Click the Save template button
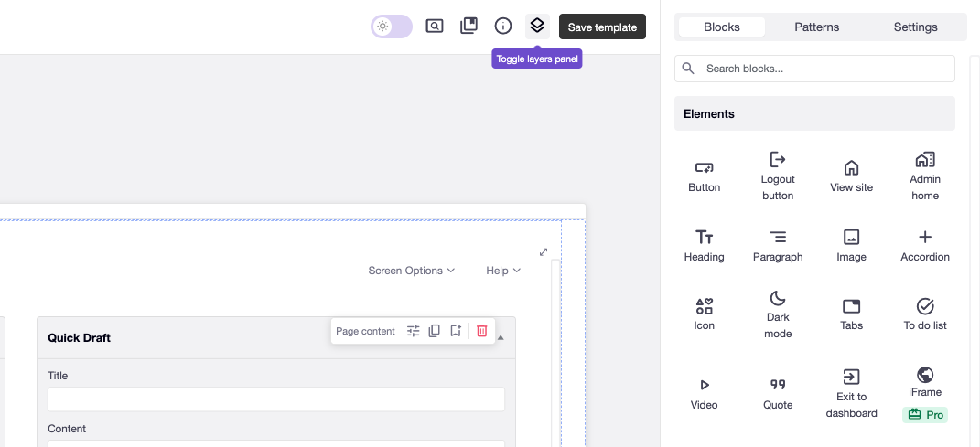 point(602,27)
